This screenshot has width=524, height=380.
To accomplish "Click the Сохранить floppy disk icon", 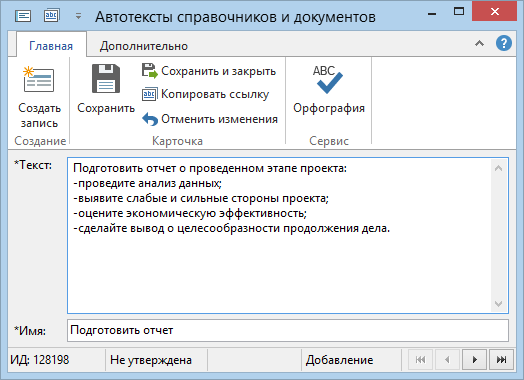I will click(106, 79).
